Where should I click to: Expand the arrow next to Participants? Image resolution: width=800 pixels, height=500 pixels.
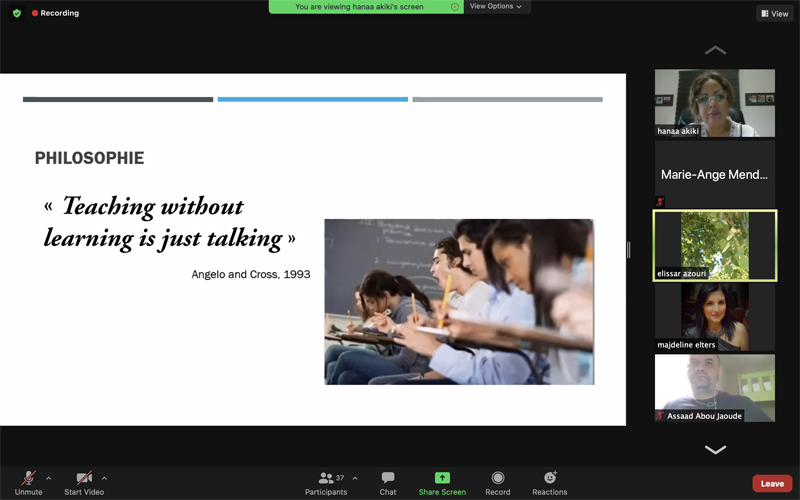point(354,478)
